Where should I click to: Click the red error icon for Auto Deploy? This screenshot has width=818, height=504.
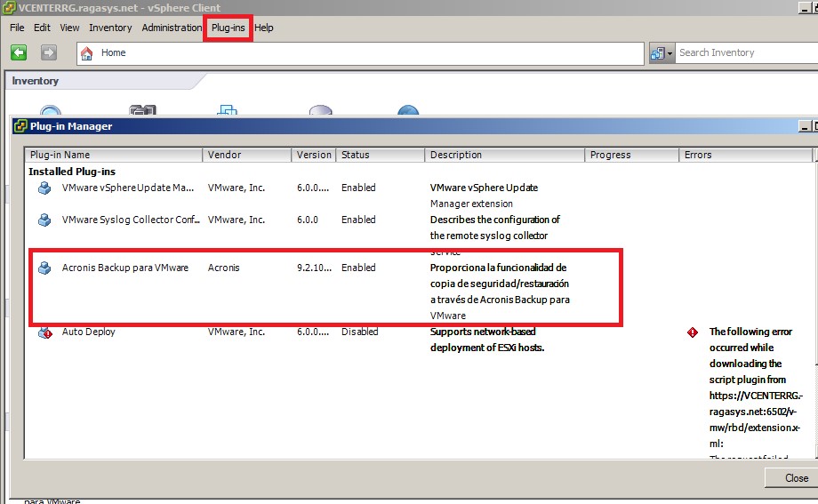point(693,332)
